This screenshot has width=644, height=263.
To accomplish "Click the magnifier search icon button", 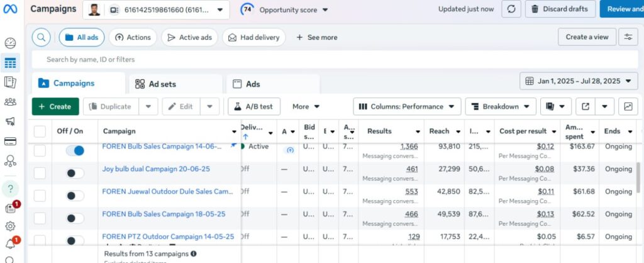I will point(41,37).
